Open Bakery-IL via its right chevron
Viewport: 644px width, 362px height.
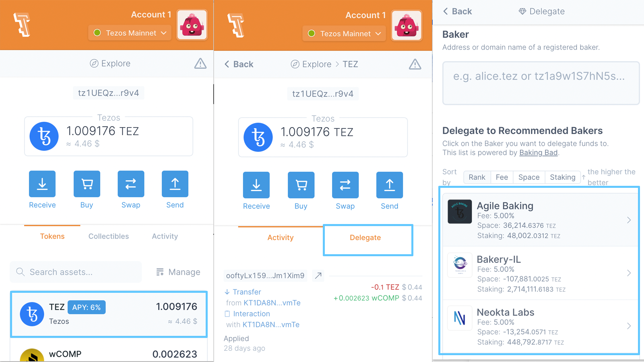629,273
